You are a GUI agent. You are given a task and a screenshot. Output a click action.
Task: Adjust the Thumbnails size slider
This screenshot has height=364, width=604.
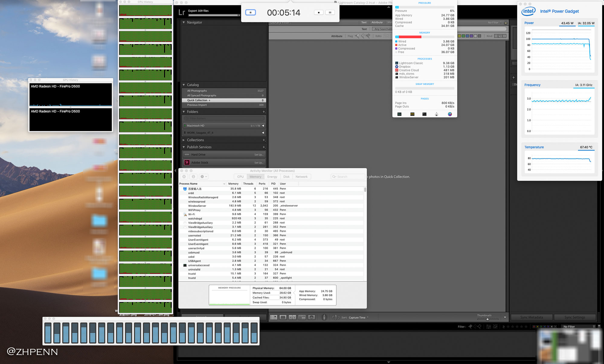coord(487,319)
